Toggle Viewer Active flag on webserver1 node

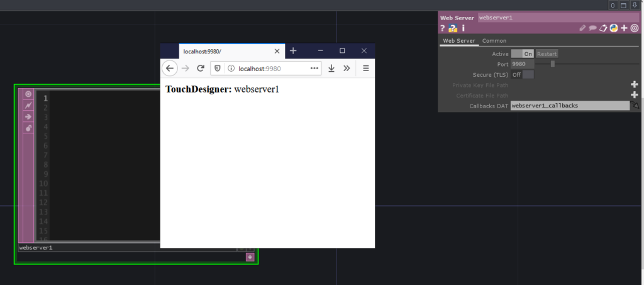point(28,94)
